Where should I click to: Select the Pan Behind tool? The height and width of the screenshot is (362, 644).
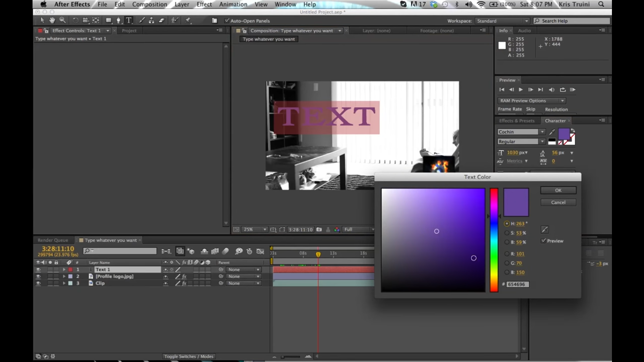[x=96, y=21]
